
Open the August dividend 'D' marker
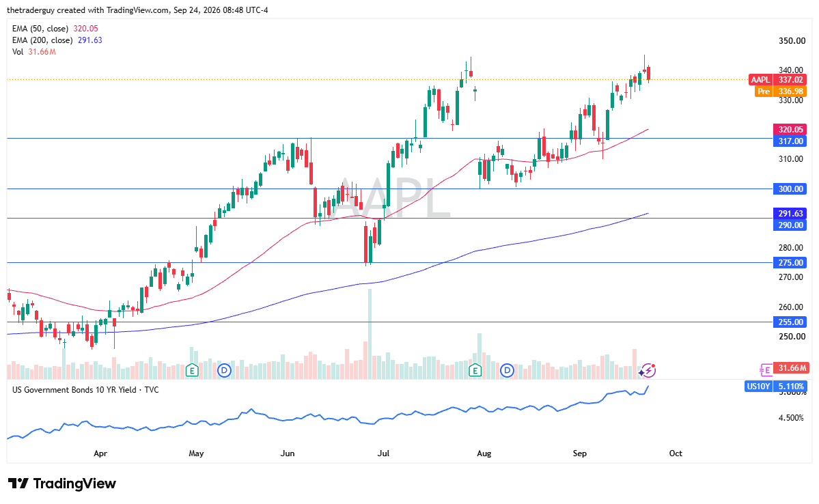click(x=507, y=371)
